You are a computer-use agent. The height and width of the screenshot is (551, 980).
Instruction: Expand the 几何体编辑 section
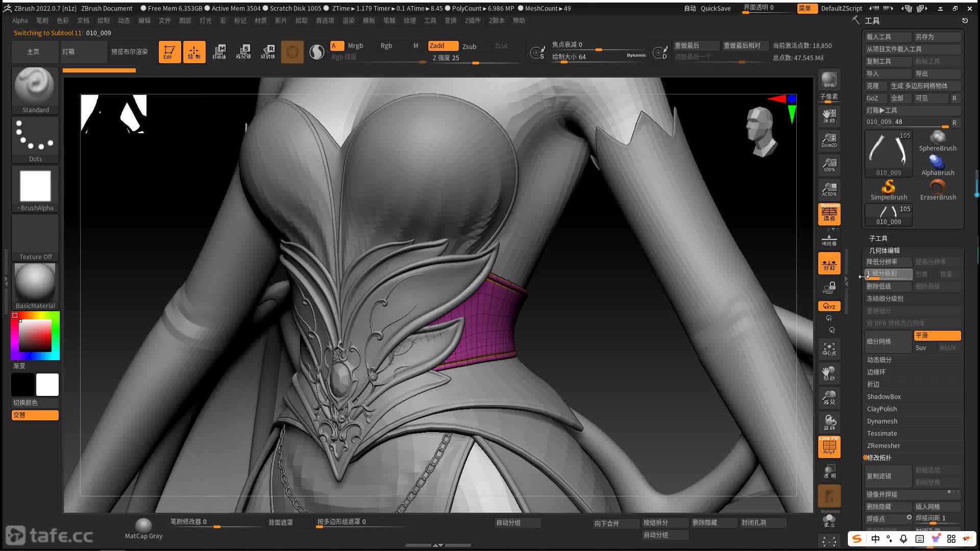(x=885, y=251)
